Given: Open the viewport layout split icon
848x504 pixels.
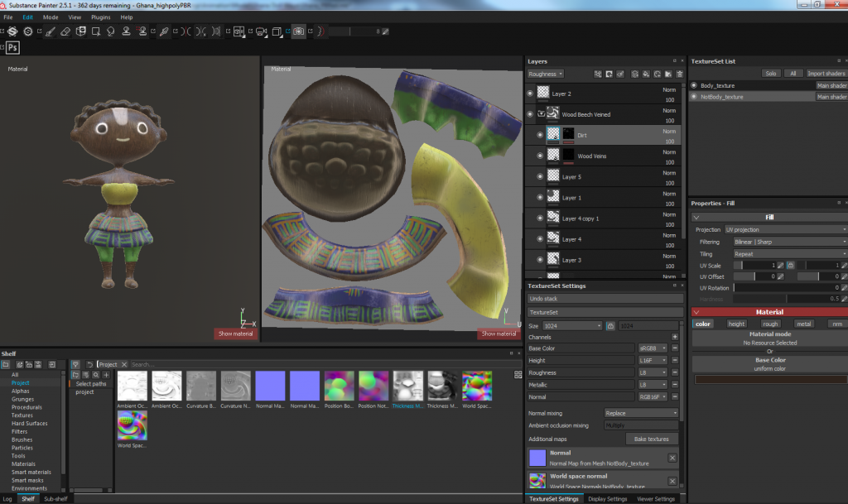Looking at the screenshot, I should [x=238, y=31].
